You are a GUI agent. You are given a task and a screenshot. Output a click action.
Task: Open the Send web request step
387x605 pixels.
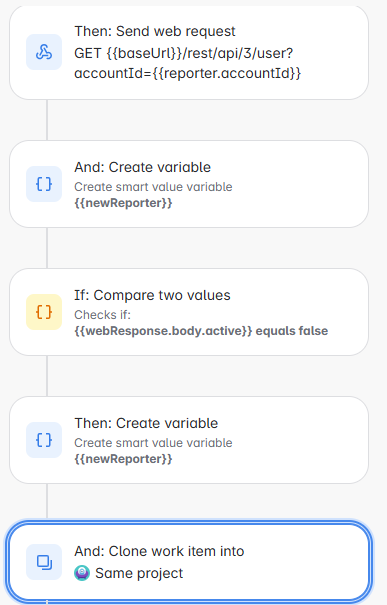click(189, 52)
